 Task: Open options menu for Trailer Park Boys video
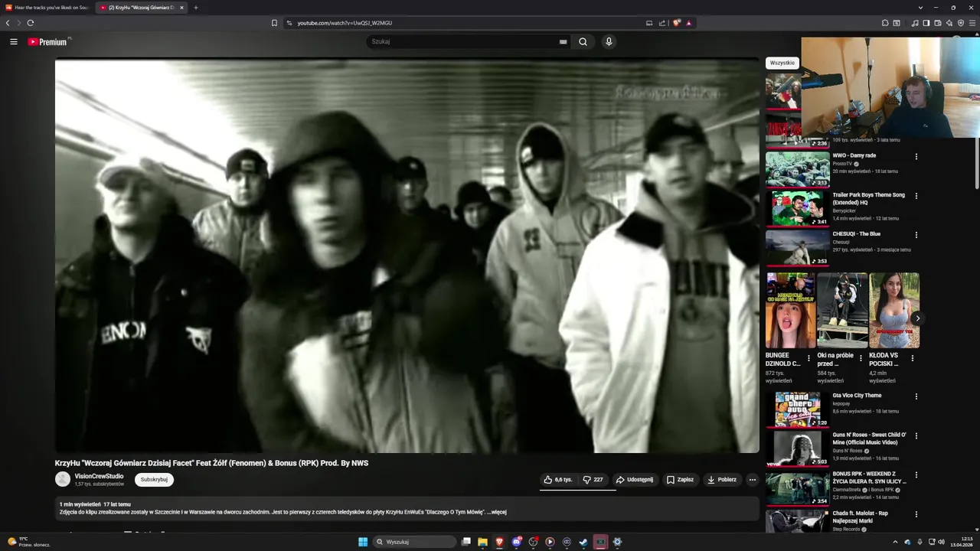point(916,196)
